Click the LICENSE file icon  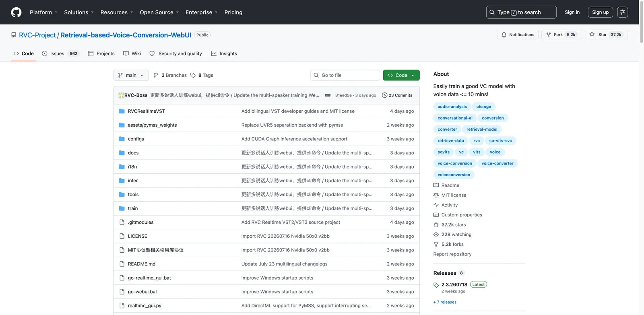[122, 236]
